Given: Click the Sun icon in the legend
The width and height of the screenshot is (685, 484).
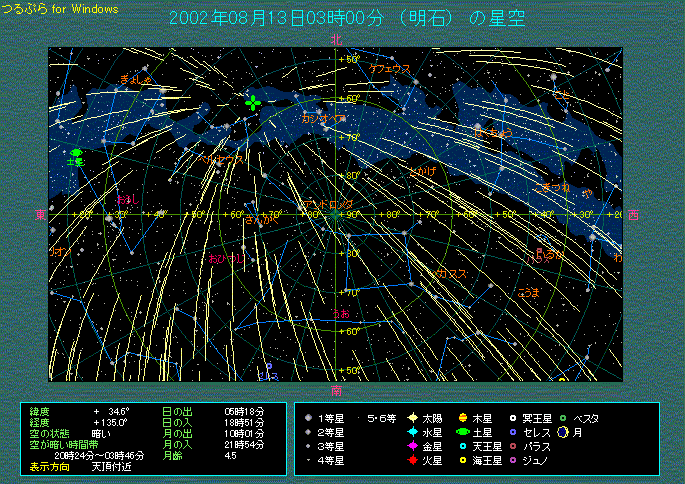Looking at the screenshot, I should 412,418.
